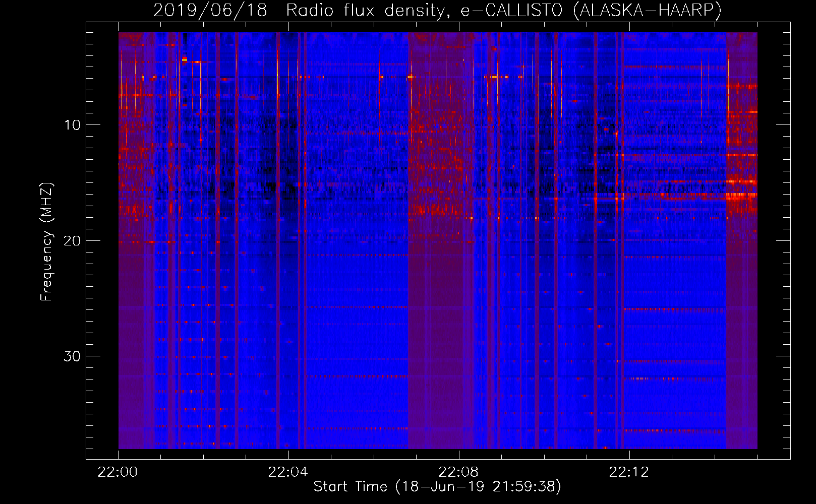Click the 'Frequency (MHZ)' axis label
The height and width of the screenshot is (504, 816).
pyautogui.click(x=46, y=242)
